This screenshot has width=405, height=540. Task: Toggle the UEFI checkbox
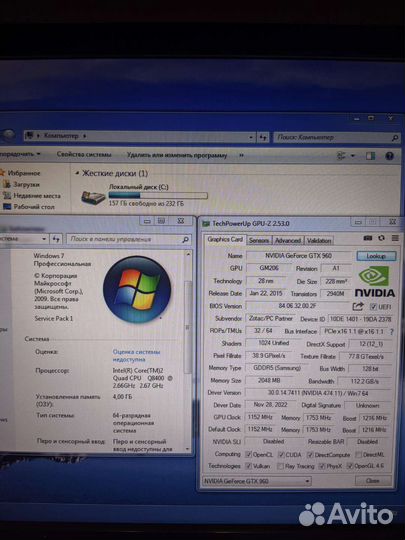point(373,306)
